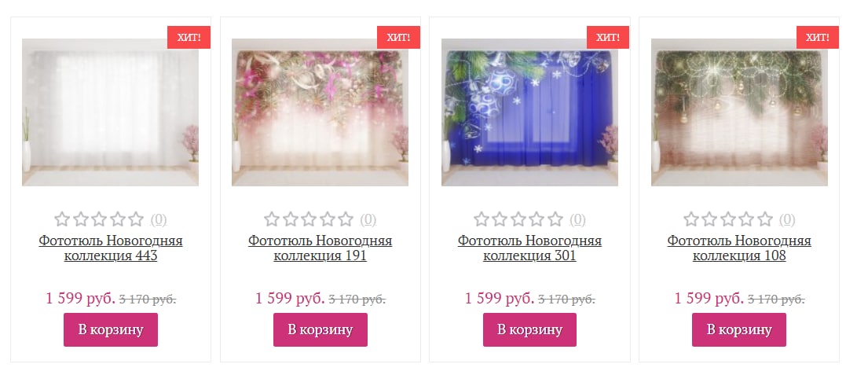Give collection 301 four stars
The width and height of the screenshot is (868, 375).
537,219
